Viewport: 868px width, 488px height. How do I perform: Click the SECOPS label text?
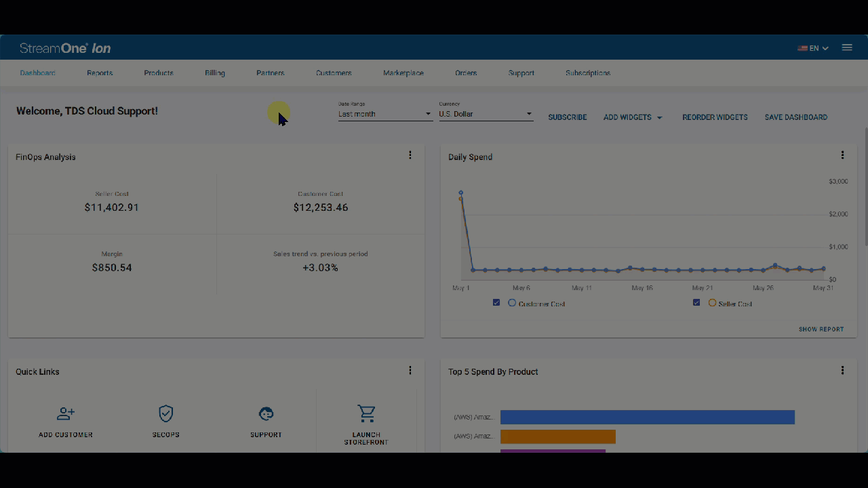point(166,435)
